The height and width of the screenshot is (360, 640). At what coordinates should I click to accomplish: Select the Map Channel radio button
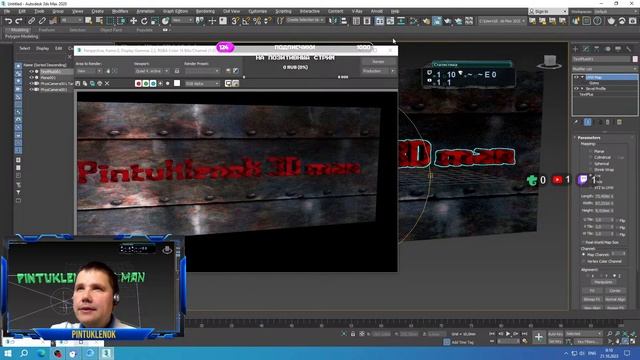tap(584, 254)
